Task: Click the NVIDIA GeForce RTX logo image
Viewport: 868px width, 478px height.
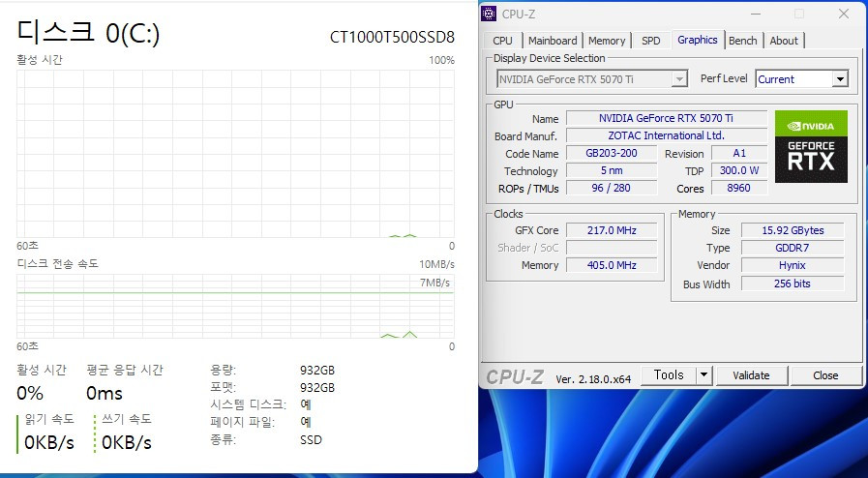Action: pos(811,147)
